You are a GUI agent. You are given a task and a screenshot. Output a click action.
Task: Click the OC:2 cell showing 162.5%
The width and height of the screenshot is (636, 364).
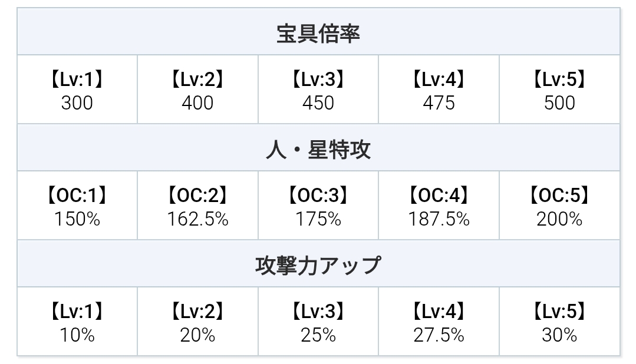197,207
